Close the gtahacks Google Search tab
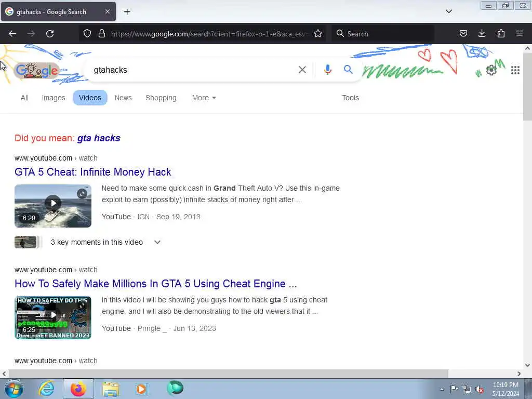The height and width of the screenshot is (399, 532). (x=107, y=11)
